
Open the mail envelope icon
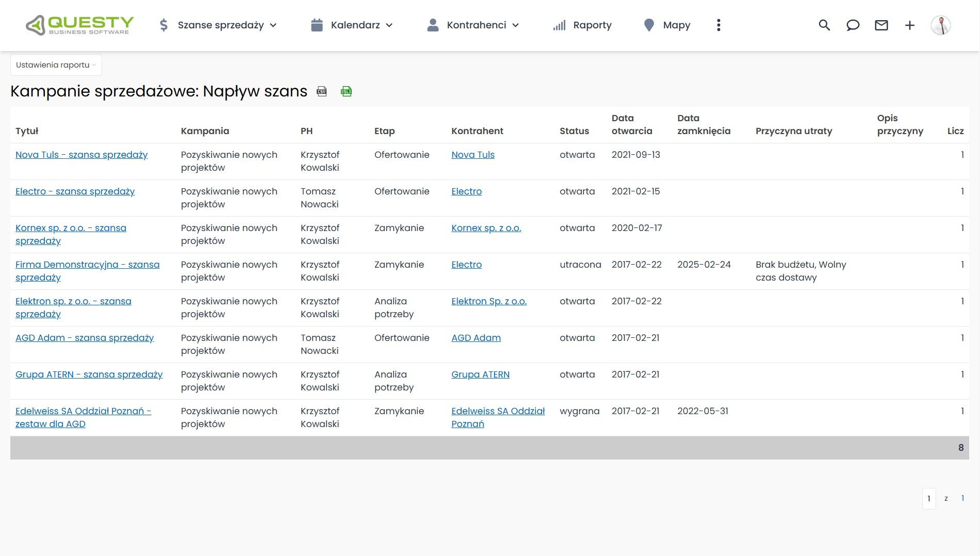click(x=881, y=25)
